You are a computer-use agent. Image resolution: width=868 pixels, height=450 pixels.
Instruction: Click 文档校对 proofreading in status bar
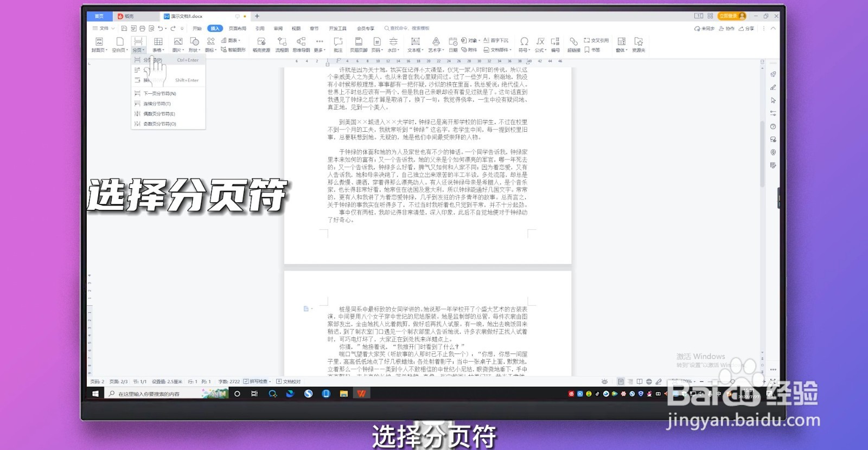pyautogui.click(x=289, y=382)
